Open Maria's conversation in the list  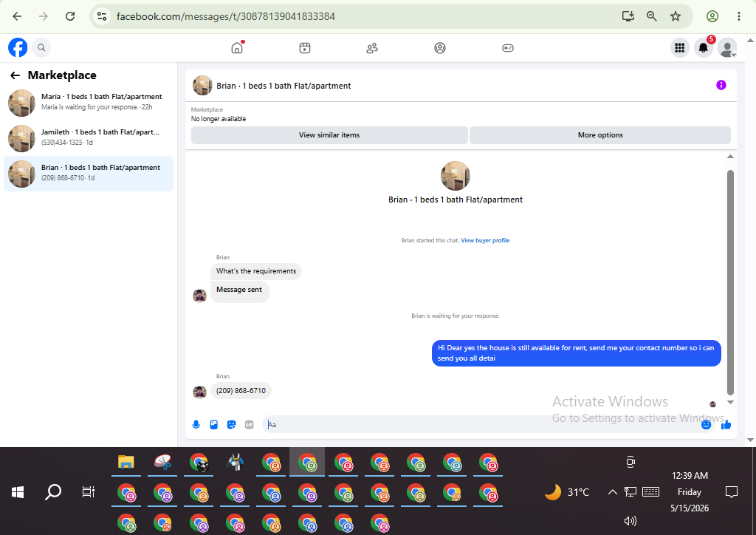coord(89,102)
